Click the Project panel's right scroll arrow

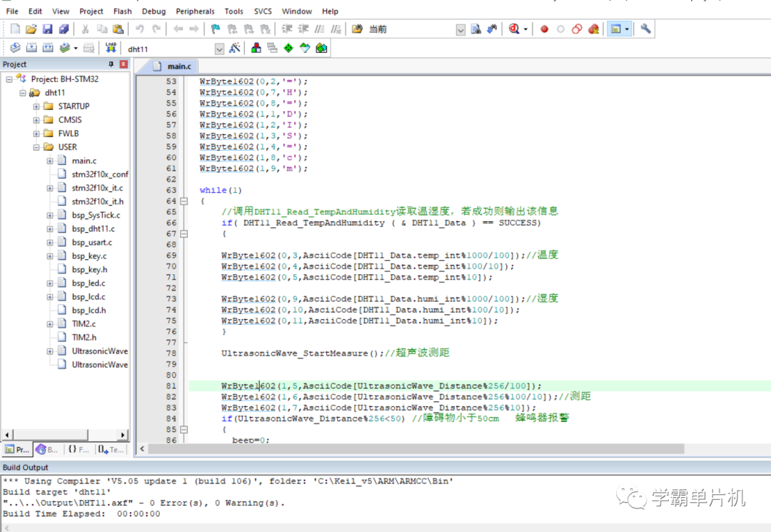(x=123, y=435)
